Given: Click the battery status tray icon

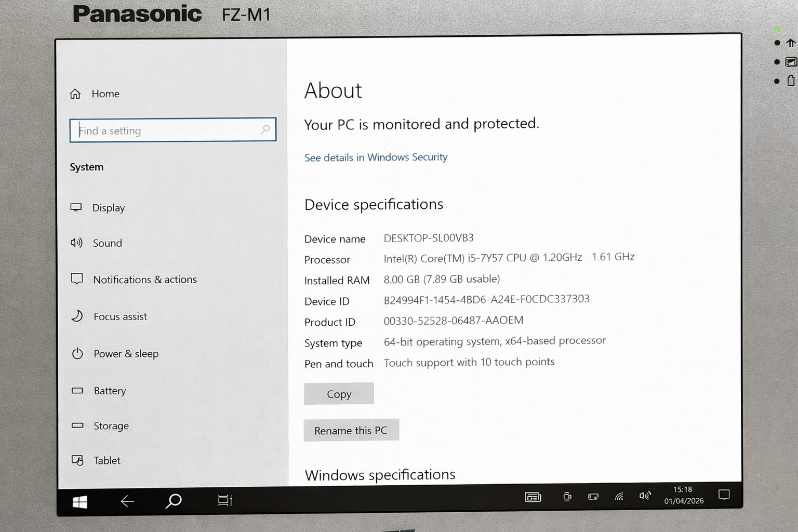Looking at the screenshot, I should click(x=593, y=497).
